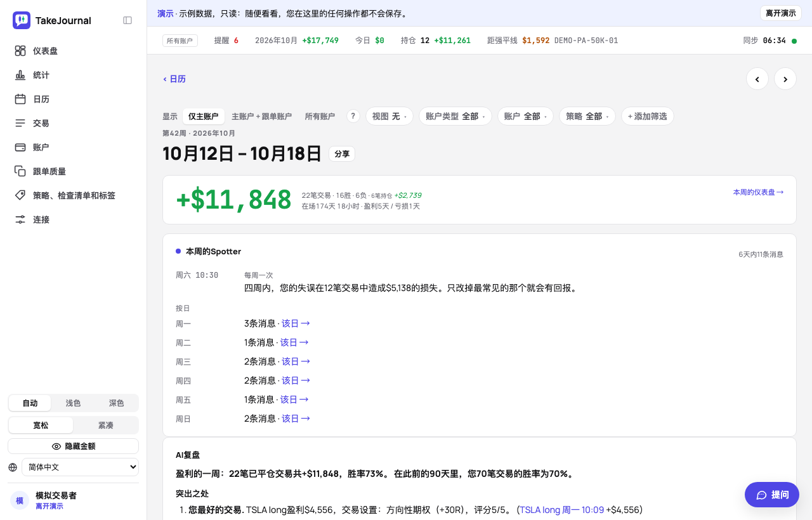
Task: Open the 交易 list icon
Action: 20,123
